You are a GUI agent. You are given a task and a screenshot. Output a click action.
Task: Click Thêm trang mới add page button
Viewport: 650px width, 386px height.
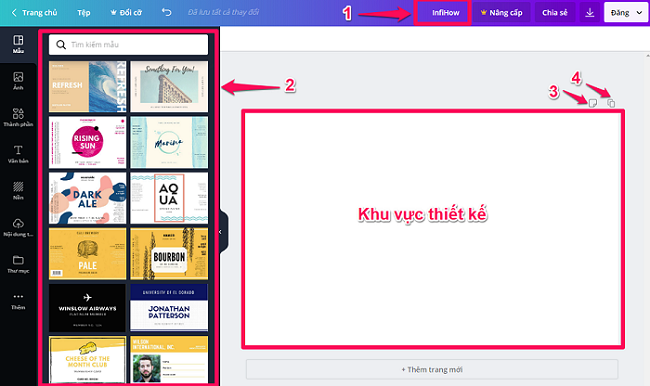[432, 369]
